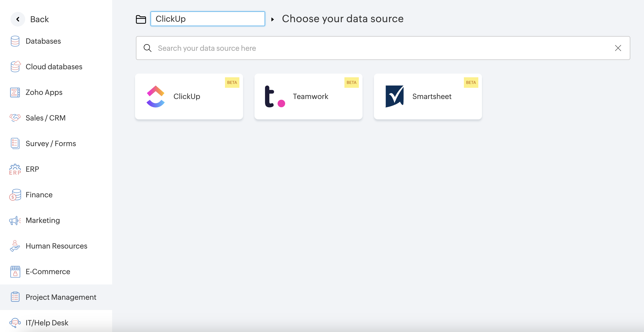The height and width of the screenshot is (332, 644).
Task: Choose the ClickUp data source card
Action: (x=189, y=96)
